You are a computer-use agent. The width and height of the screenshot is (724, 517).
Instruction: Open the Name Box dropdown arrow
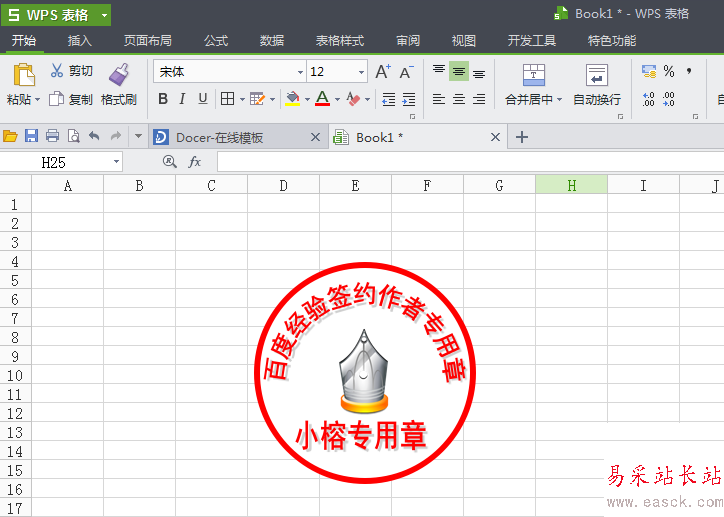pyautogui.click(x=116, y=162)
